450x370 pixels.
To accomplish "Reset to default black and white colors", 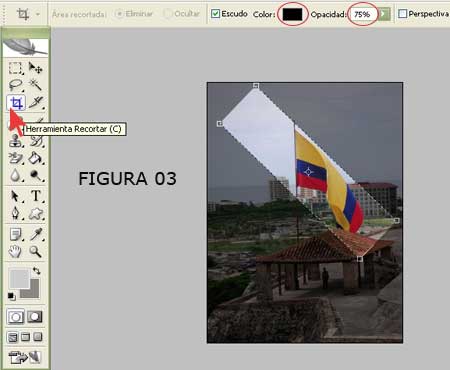I will [x=11, y=296].
